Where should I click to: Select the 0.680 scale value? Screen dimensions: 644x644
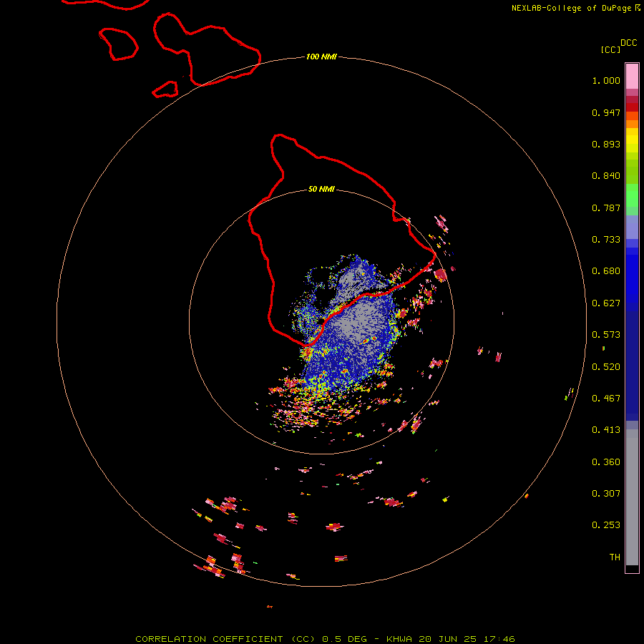tap(606, 271)
